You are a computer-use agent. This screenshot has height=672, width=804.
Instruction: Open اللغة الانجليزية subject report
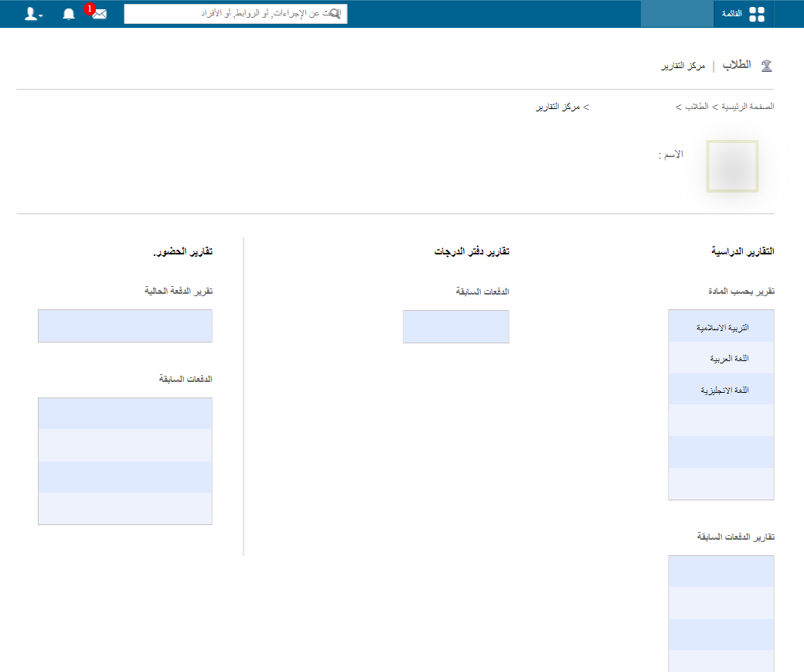(721, 389)
